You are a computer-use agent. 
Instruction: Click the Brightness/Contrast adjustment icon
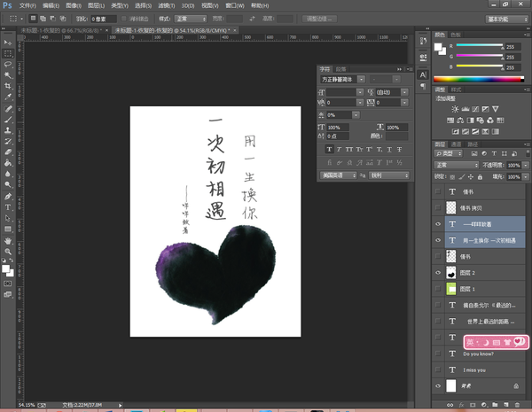pyautogui.click(x=455, y=109)
